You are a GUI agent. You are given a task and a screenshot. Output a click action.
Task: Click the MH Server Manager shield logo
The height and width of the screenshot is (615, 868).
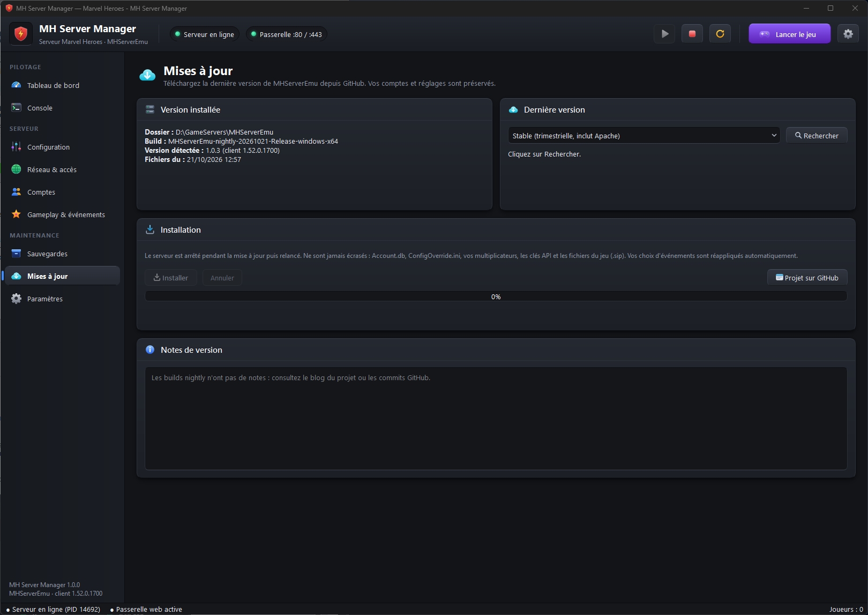tap(21, 34)
